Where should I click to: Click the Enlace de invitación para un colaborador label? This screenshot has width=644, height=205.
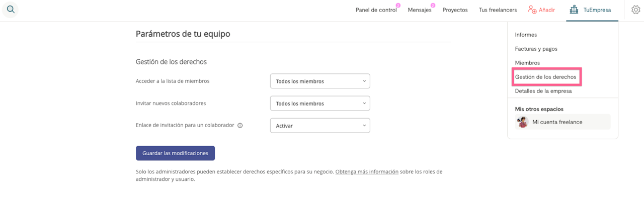[185, 125]
